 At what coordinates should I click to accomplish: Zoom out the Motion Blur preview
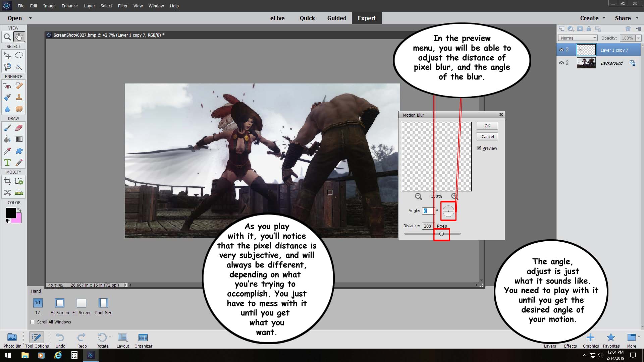point(418,196)
